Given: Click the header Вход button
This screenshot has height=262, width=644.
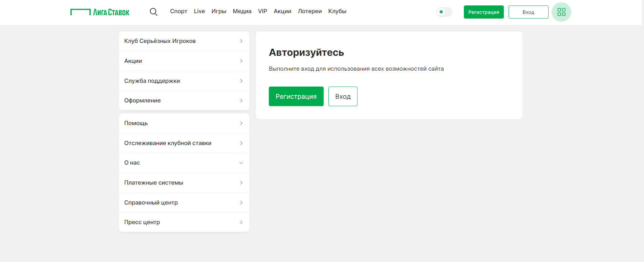Looking at the screenshot, I should (528, 12).
